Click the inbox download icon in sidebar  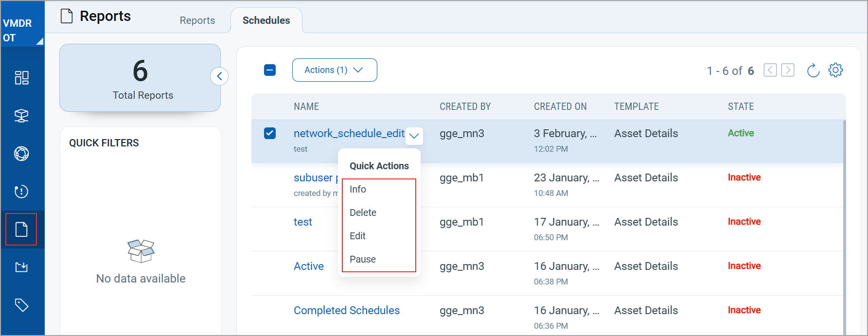pyautogui.click(x=21, y=267)
